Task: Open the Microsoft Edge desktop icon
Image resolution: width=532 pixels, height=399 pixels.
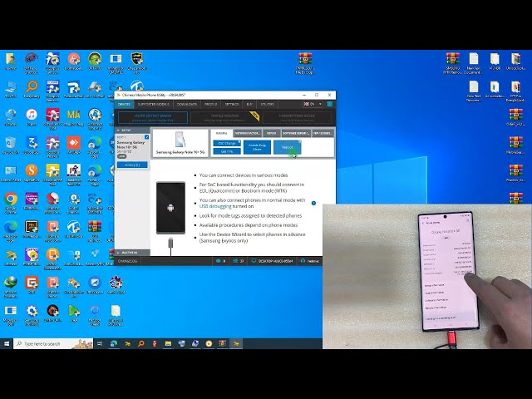Action: click(x=11, y=231)
